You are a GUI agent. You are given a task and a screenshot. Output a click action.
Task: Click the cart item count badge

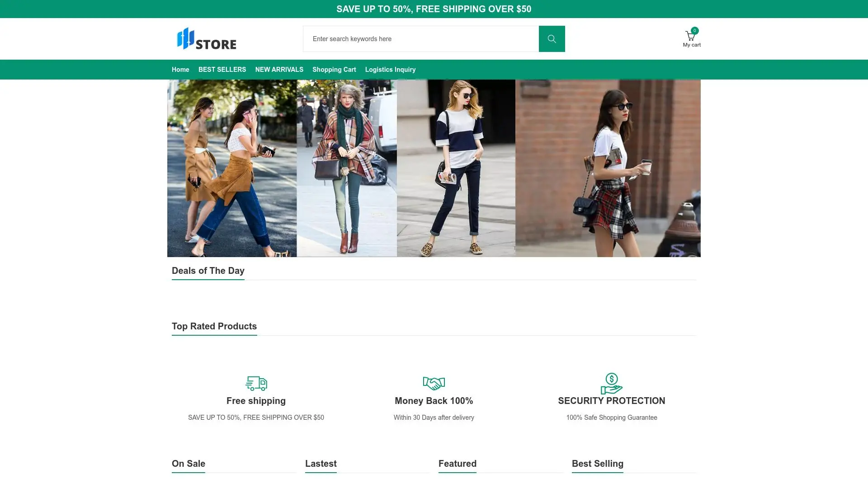coord(694,31)
